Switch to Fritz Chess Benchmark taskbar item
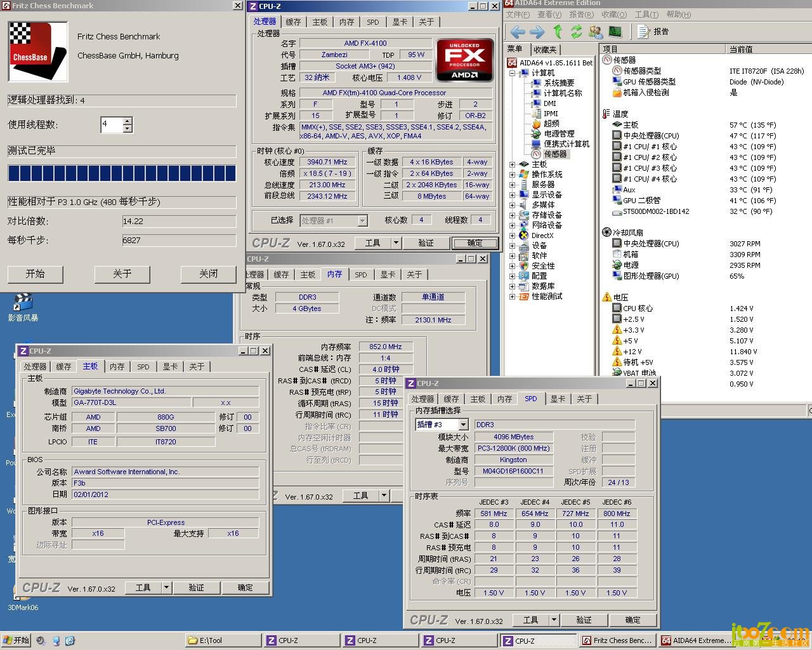The width and height of the screenshot is (812, 650). (617, 640)
